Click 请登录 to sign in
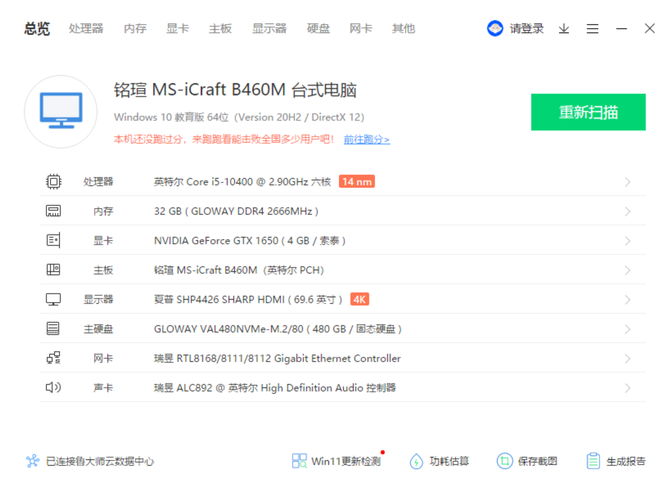670x490 pixels. pyautogui.click(x=516, y=29)
